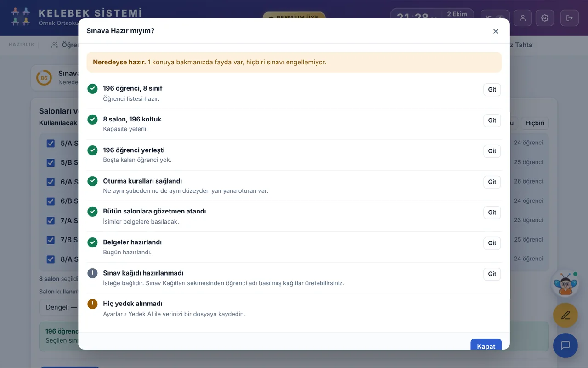Click Git for Bütün salonlara gözetmen atandı

492,213
